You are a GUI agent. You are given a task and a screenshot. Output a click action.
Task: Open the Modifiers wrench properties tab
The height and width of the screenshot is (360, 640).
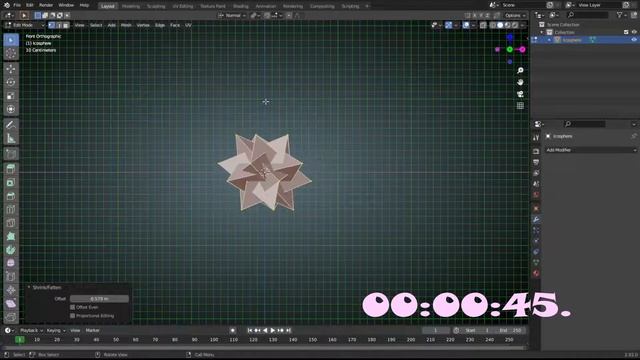click(x=536, y=220)
